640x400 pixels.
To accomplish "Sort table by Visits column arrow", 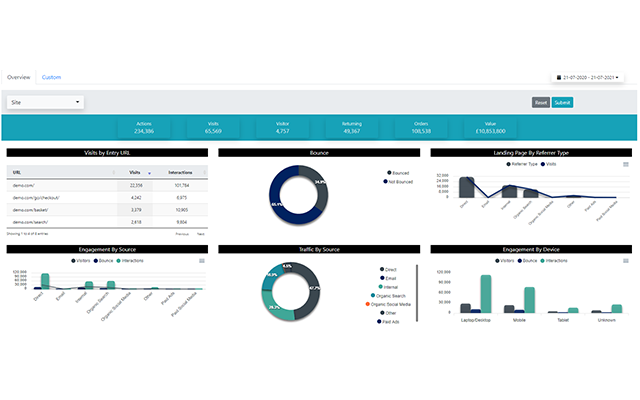I will click(149, 173).
